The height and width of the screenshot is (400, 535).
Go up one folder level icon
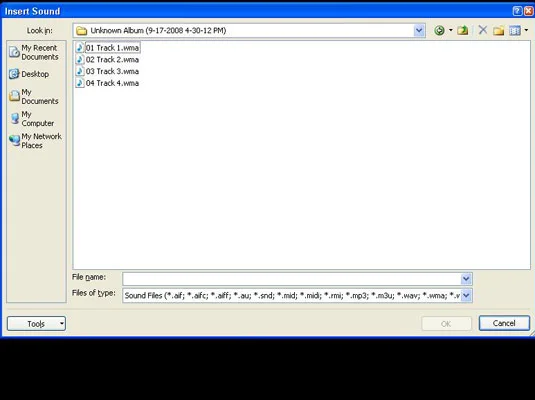463,31
